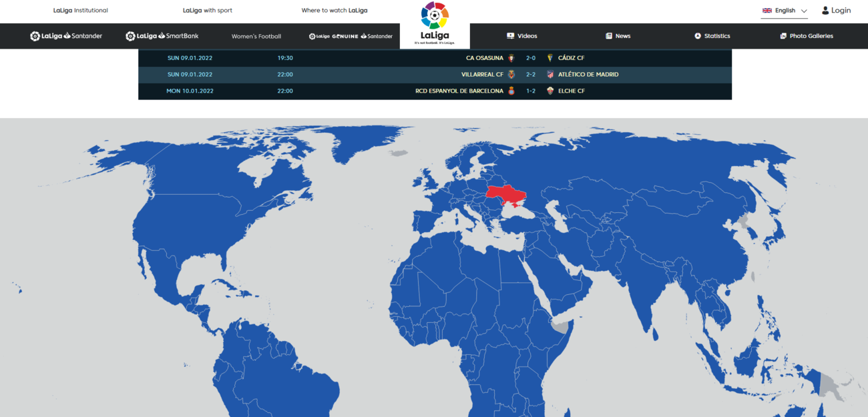Click the CA Osasuna team crest
The image size is (868, 417).
tap(511, 58)
